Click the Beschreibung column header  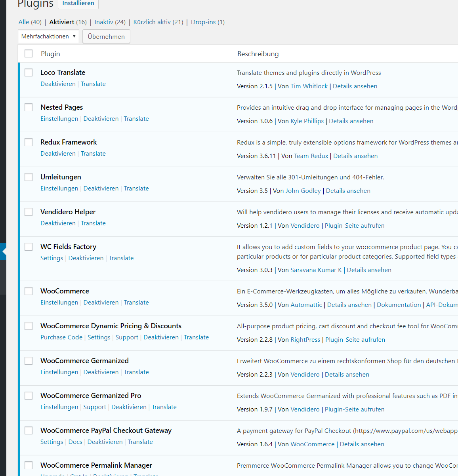[258, 54]
